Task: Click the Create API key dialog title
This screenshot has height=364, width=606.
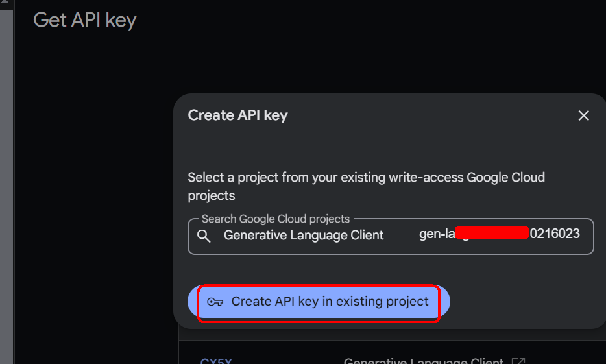Action: point(237,115)
